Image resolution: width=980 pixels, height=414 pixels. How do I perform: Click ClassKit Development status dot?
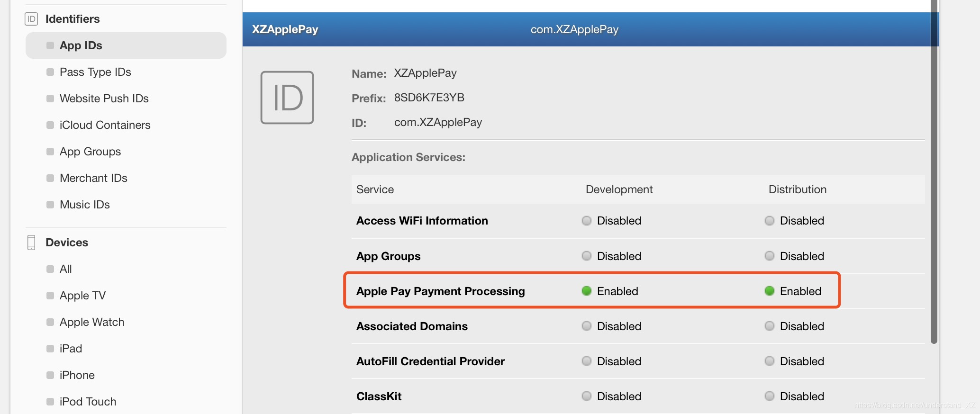pyautogui.click(x=587, y=396)
